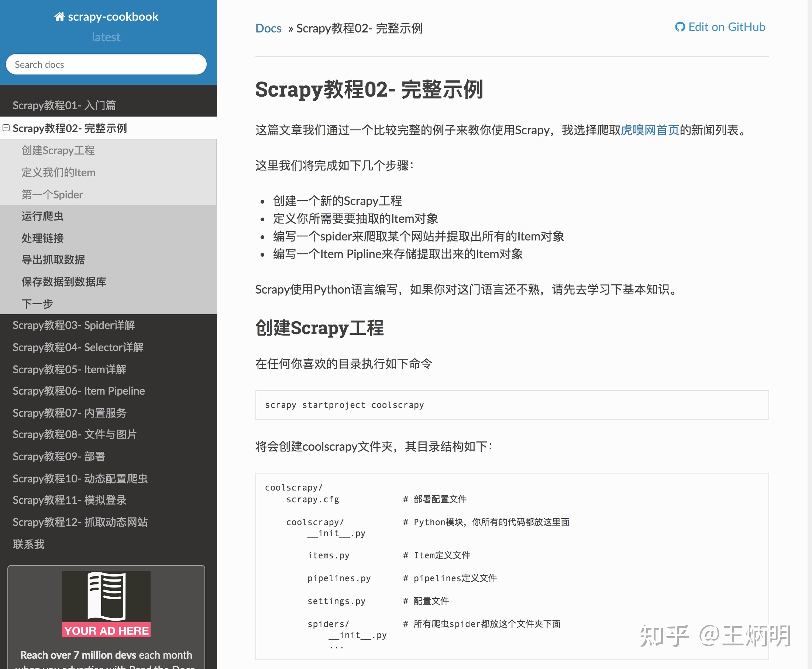Navigate to 运行爬虫 section
This screenshot has width=812, height=669.
pyautogui.click(x=42, y=216)
